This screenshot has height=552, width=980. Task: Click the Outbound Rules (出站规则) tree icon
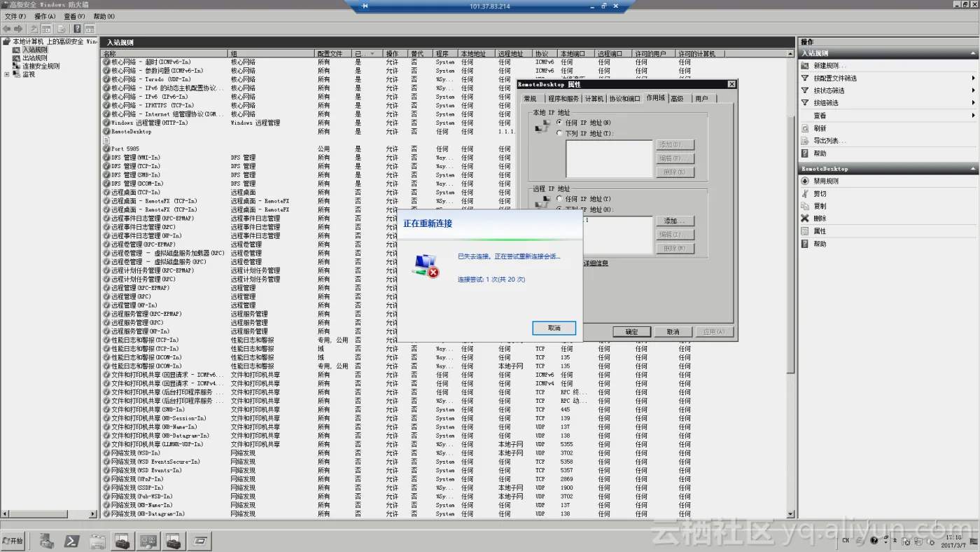click(x=16, y=58)
